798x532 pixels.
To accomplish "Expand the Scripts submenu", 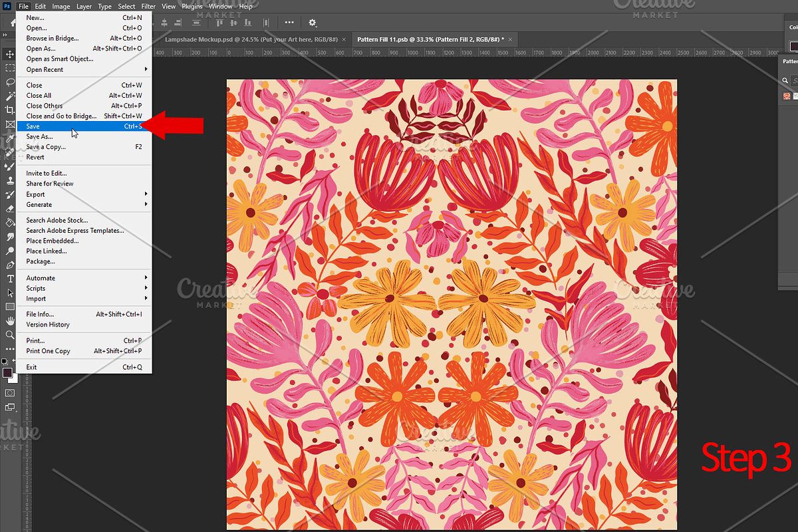I will click(84, 289).
